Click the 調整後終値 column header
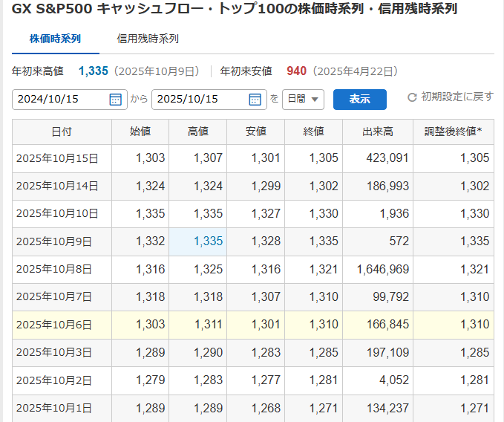Screen dimensions: 504x422 [453, 132]
